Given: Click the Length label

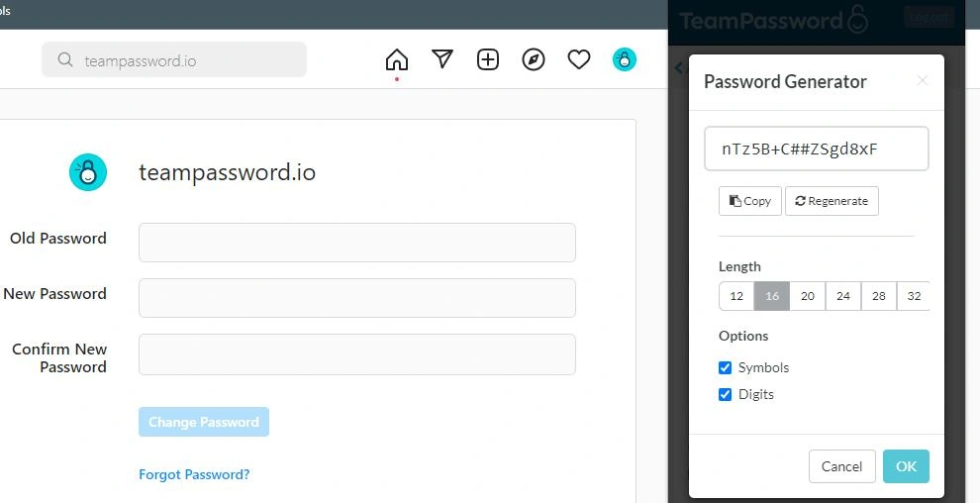Looking at the screenshot, I should [739, 266].
